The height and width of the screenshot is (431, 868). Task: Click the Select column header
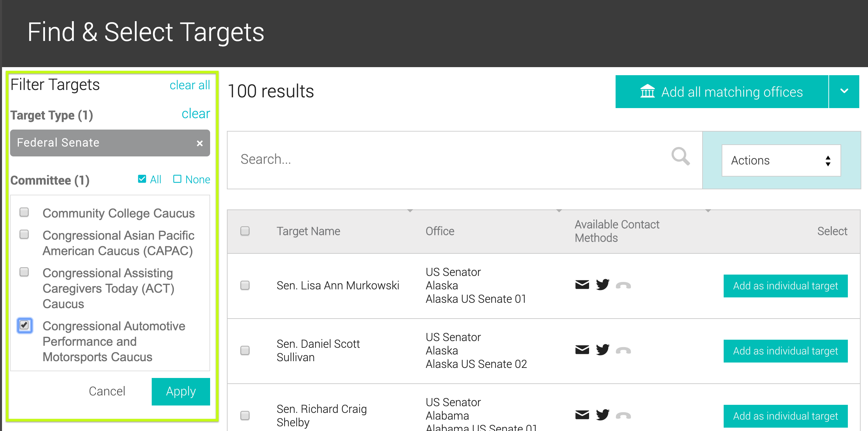coord(832,231)
